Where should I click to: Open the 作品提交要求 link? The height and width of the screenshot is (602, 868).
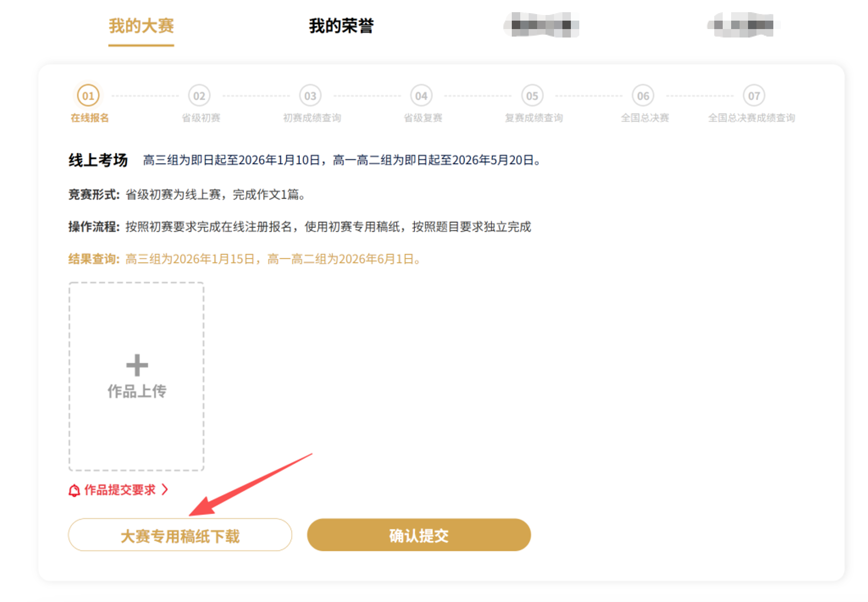tap(120, 490)
